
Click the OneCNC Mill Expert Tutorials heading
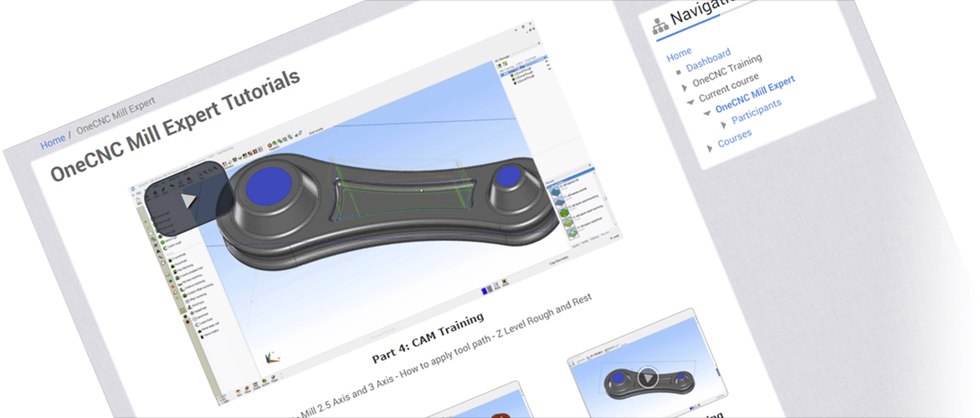pos(176,125)
